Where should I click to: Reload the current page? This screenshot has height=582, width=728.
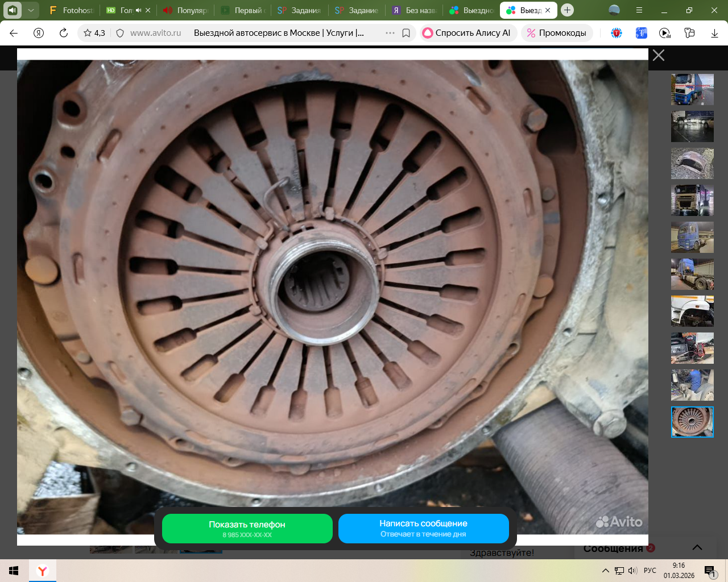[x=64, y=33]
